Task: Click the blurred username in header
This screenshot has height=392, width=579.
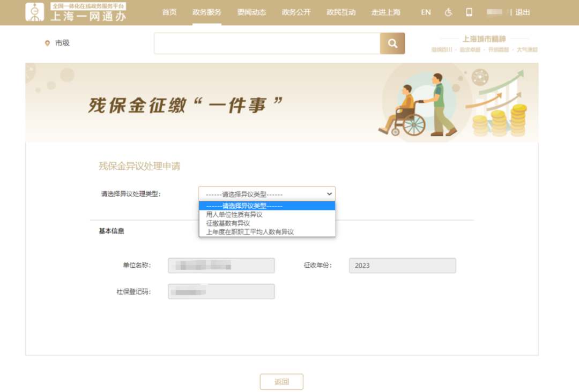Action: click(x=494, y=12)
